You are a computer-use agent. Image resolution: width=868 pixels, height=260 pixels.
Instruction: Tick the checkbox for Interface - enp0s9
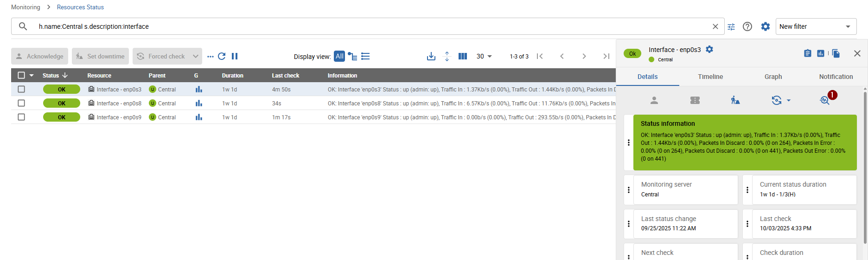[21, 117]
